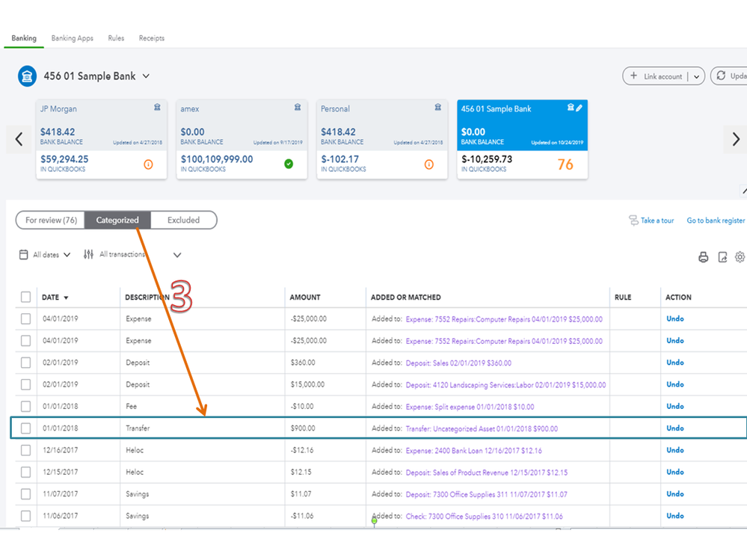The image size is (747, 560).
Task: Open the Link account dropdown arrow
Action: point(696,77)
